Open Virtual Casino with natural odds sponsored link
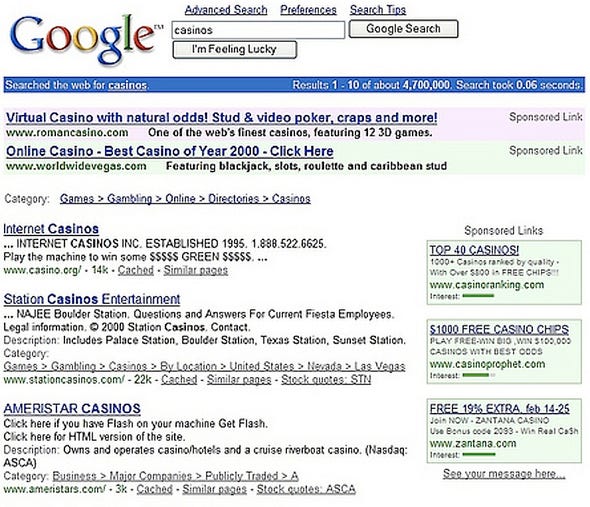This screenshot has width=590, height=507. coord(222,117)
